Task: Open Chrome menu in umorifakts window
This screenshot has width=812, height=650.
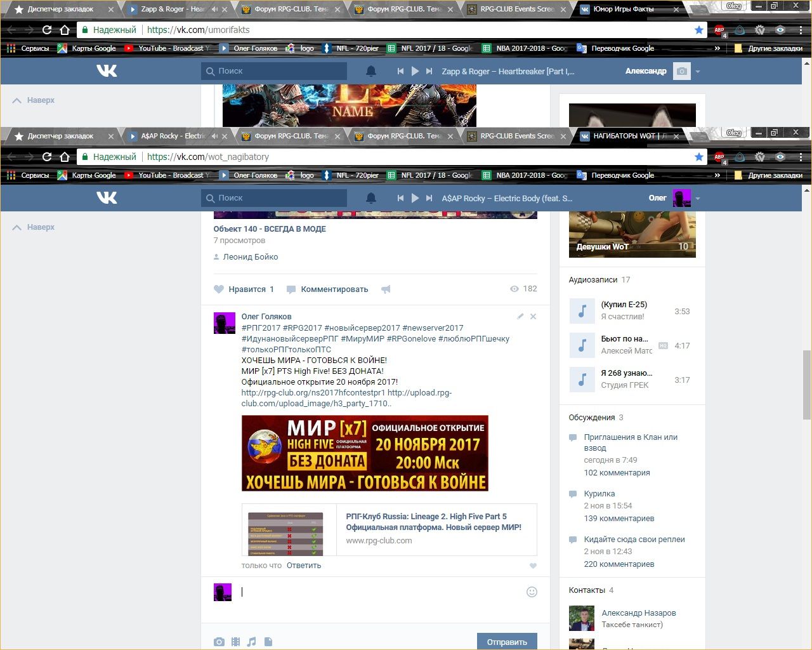Action: pos(801,30)
